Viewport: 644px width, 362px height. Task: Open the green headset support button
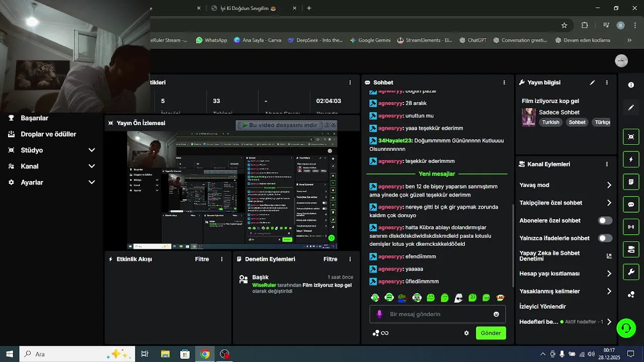pyautogui.click(x=626, y=328)
